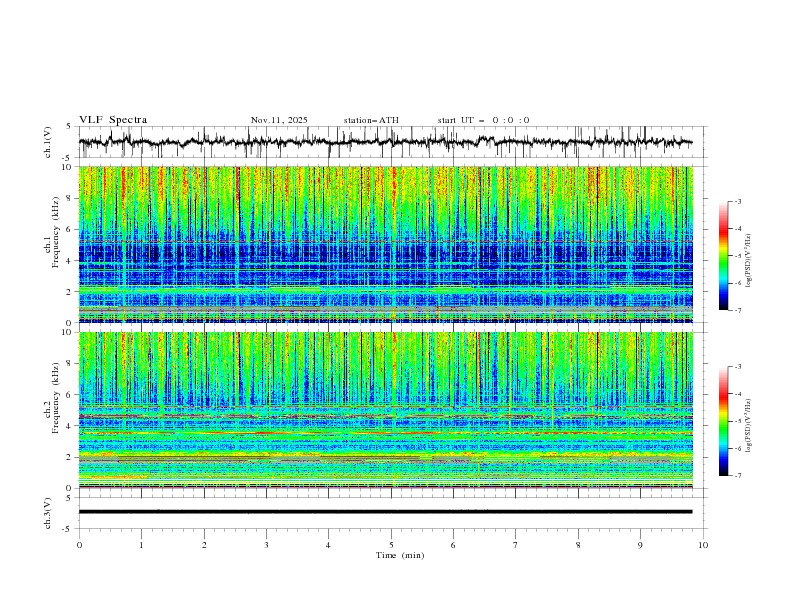The height and width of the screenshot is (612, 792).
Task: Select the lower colorbar's "log(PSD)(V²/Hz)" label
Action: (x=748, y=426)
